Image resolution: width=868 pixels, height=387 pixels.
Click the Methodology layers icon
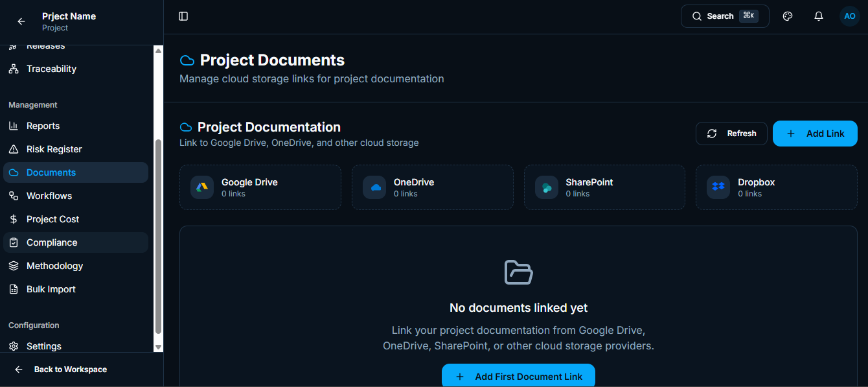pos(14,266)
